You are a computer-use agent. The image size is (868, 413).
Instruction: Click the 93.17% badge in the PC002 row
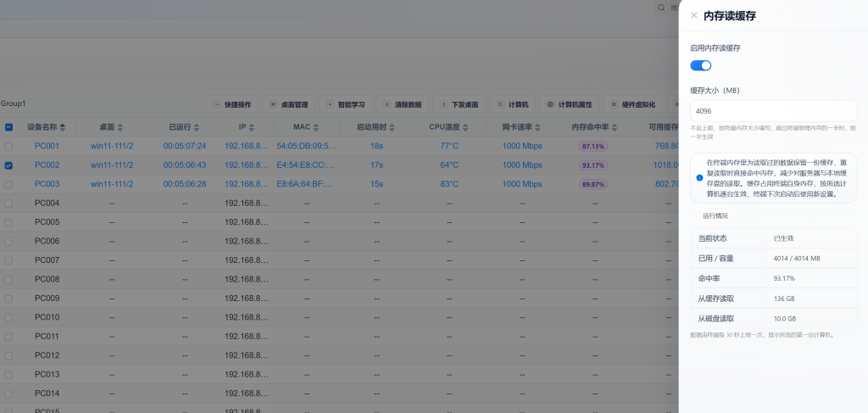[593, 165]
